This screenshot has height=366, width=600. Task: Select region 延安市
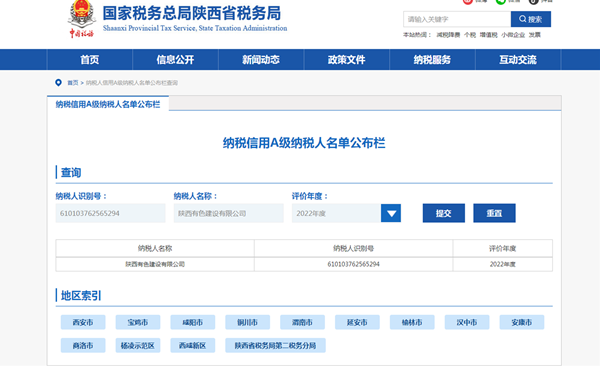point(357,322)
